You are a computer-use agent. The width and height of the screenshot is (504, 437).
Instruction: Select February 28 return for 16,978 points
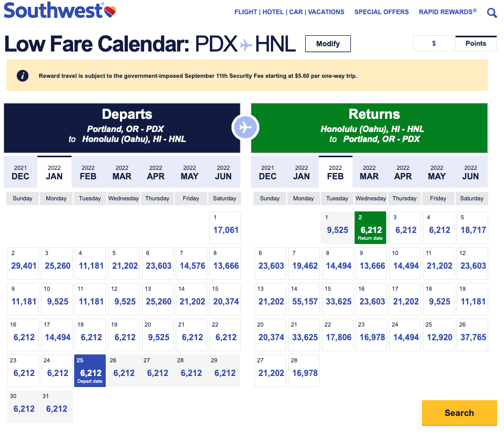pyautogui.click(x=303, y=371)
